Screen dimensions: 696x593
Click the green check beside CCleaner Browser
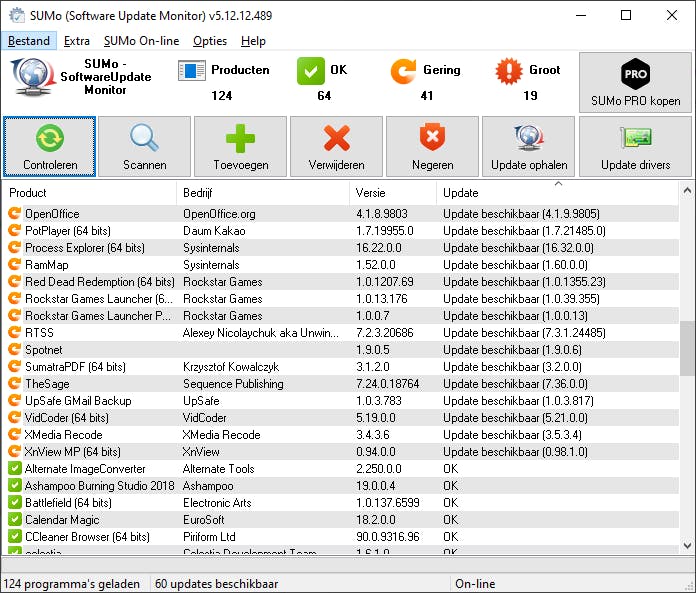[15, 536]
